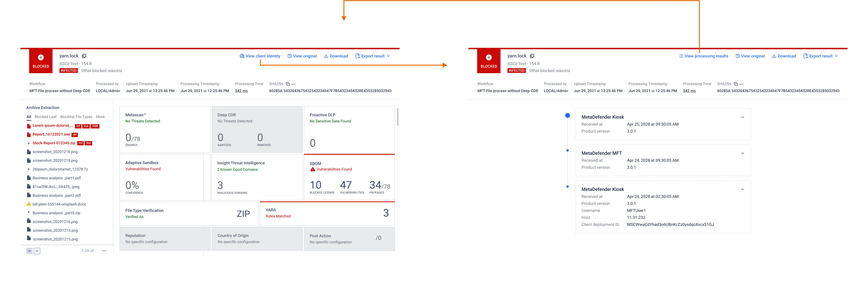The height and width of the screenshot is (283, 868).
Task: Copy yarn.lock filename in right panel
Action: (x=532, y=56)
